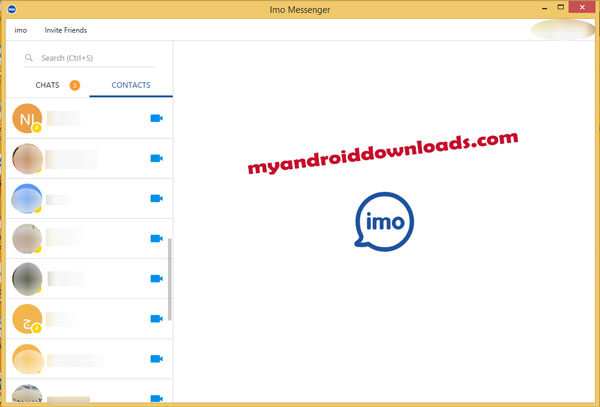600x407 pixels.
Task: Open the orange Arabic-letter avatar
Action: (x=27, y=319)
